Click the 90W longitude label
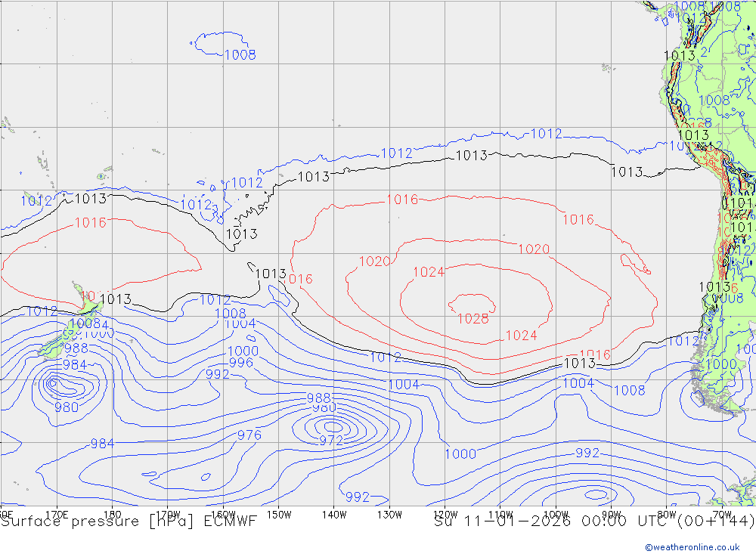756x554 pixels. (x=612, y=515)
